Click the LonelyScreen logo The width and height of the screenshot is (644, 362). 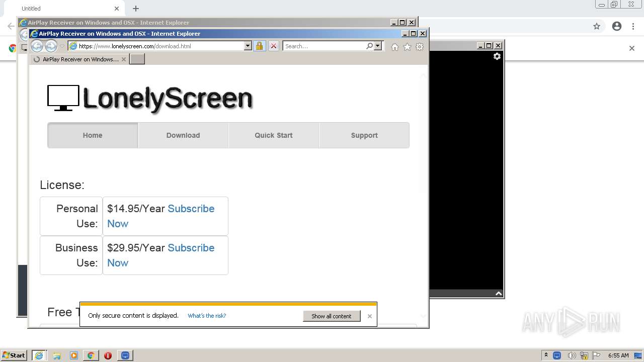point(150,98)
